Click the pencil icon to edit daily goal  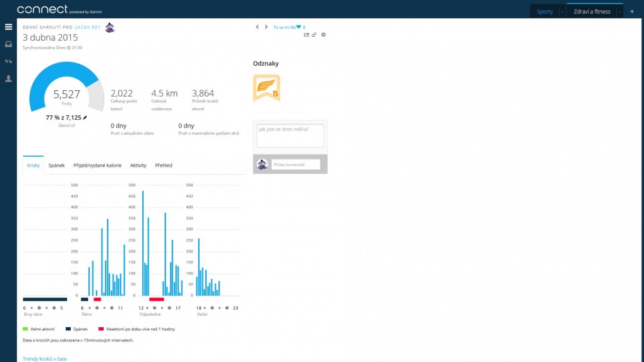[84, 118]
